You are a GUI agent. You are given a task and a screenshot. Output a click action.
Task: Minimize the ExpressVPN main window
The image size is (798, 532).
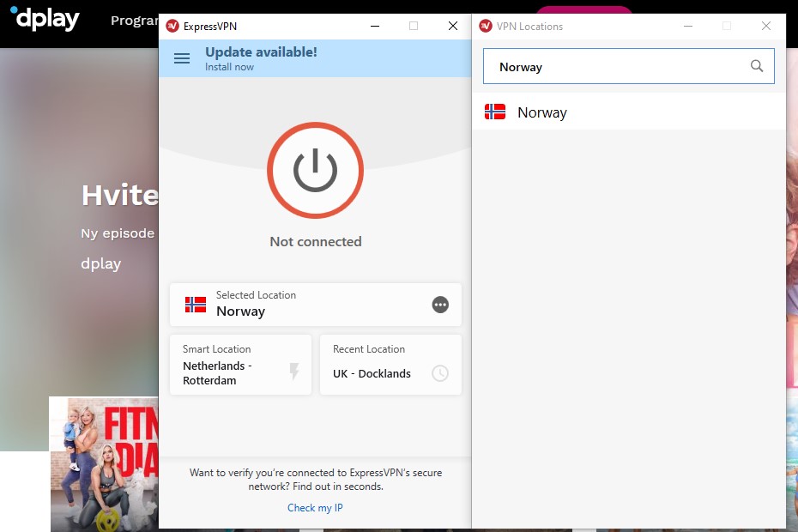click(x=375, y=26)
